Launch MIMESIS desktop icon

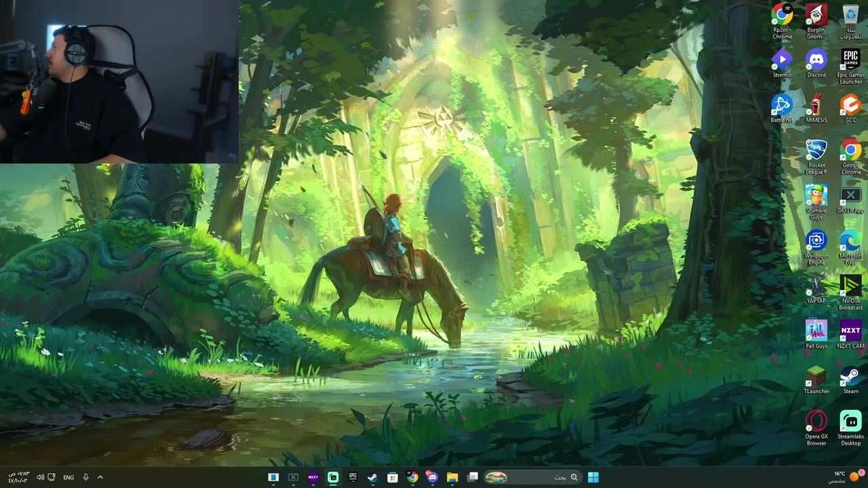tap(816, 108)
